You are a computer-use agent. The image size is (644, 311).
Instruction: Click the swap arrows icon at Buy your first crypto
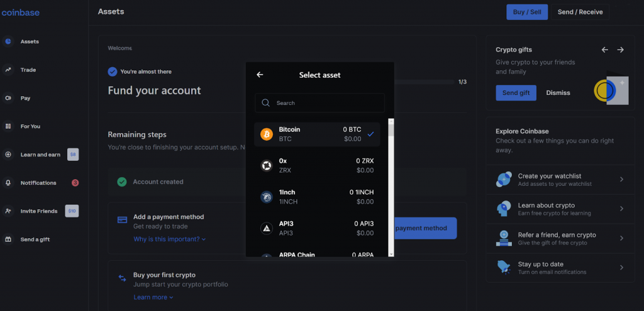(x=122, y=278)
